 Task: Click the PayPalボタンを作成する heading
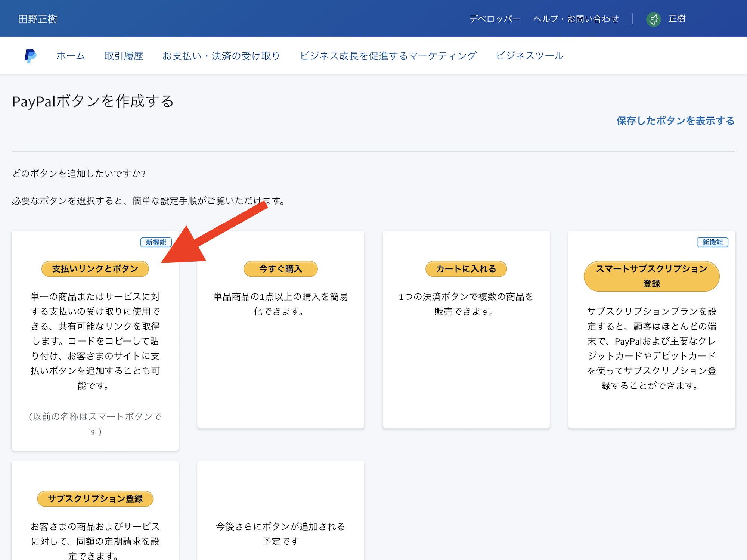[x=93, y=101]
